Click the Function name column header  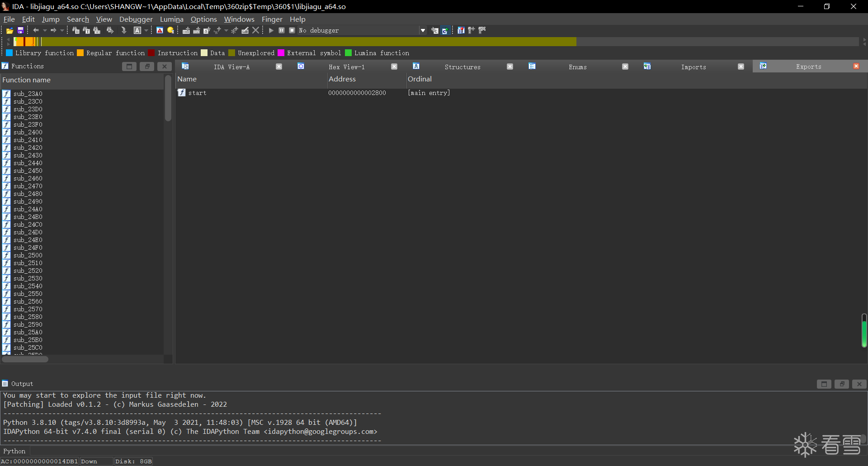[x=82, y=80]
